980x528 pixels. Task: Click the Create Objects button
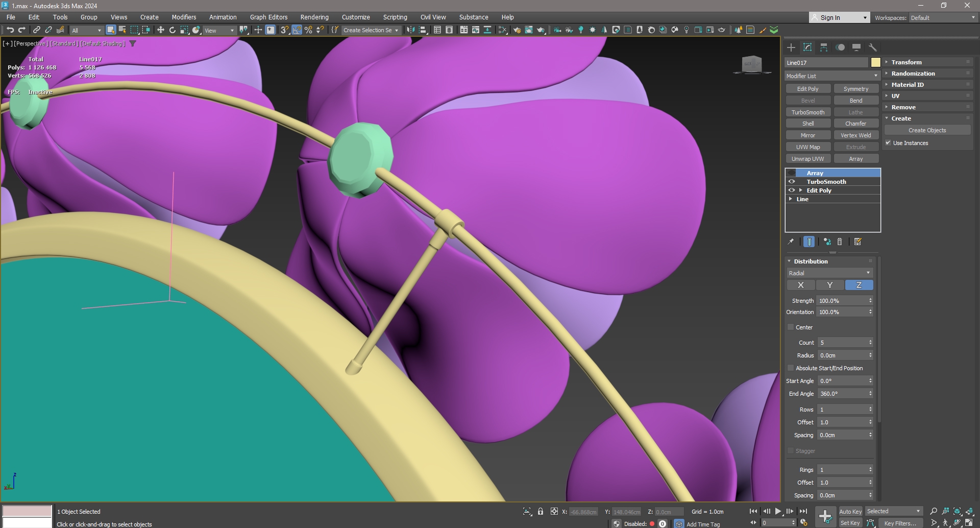[x=927, y=130]
